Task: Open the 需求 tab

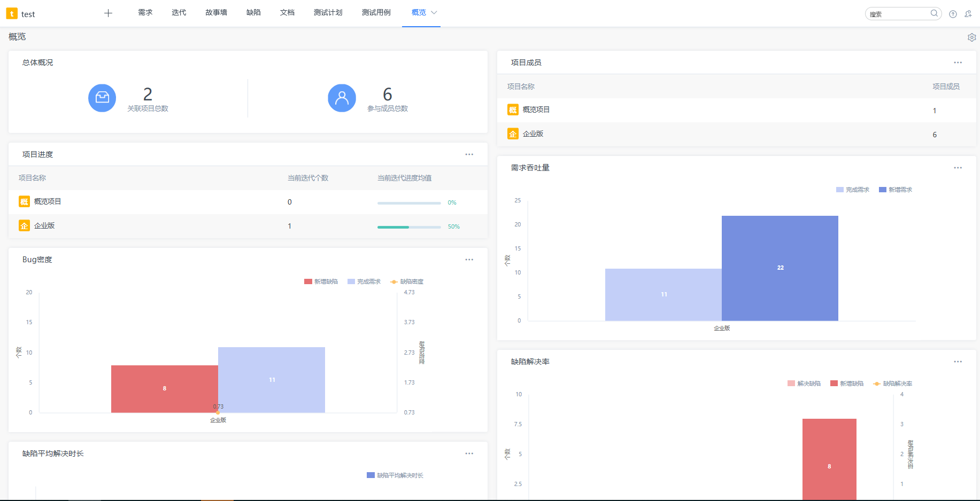Action: (x=145, y=12)
